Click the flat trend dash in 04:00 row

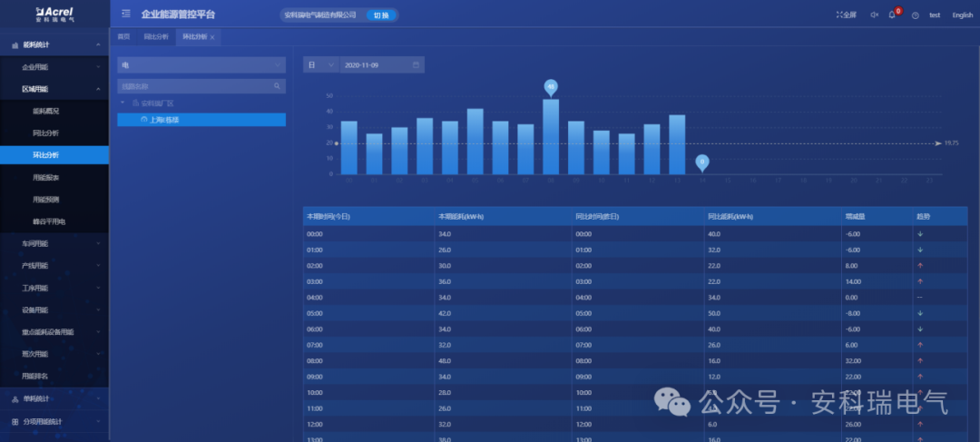click(919, 297)
